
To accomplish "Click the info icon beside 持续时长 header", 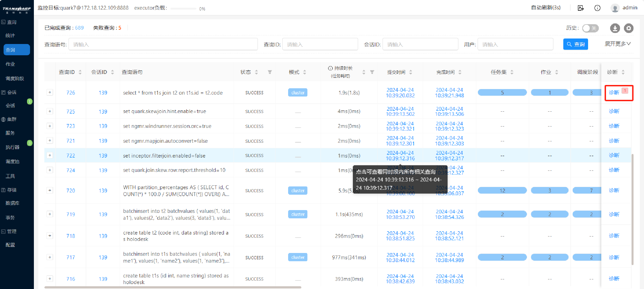I will click(x=330, y=68).
